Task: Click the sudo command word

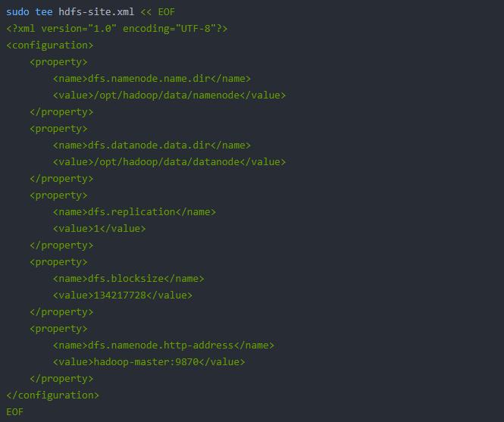Action: coord(18,12)
